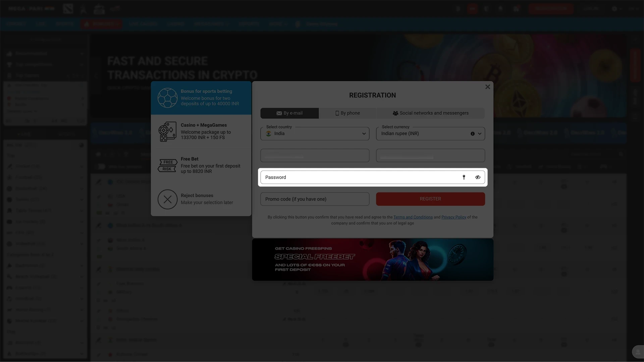644x362 pixels.
Task: Open the Terms and Conditions link
Action: (x=413, y=217)
